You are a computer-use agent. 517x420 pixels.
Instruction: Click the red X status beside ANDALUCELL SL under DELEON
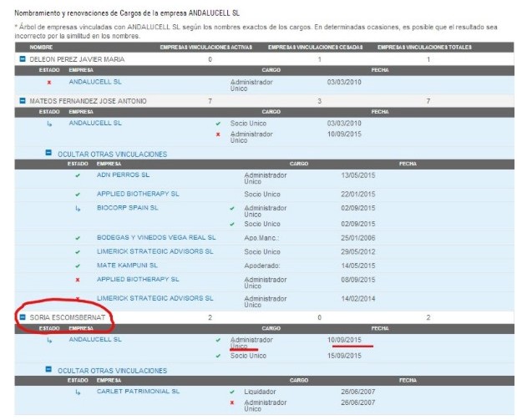tap(49, 82)
